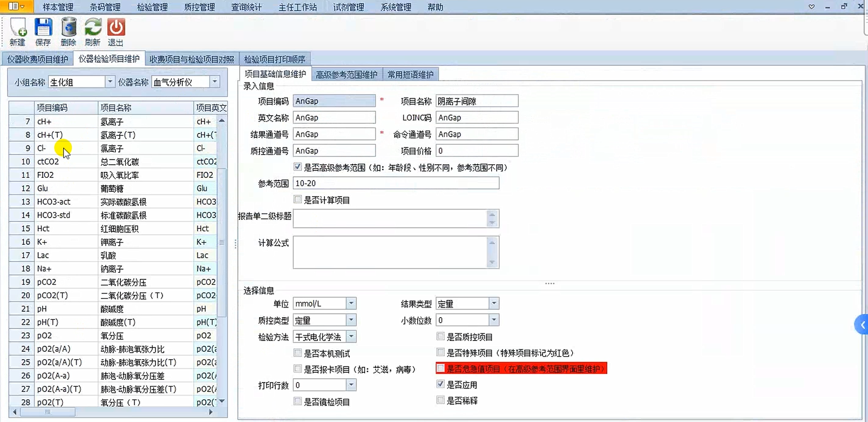Open the 试剂管理 menu
Screen dimensions: 868x422
point(349,7)
